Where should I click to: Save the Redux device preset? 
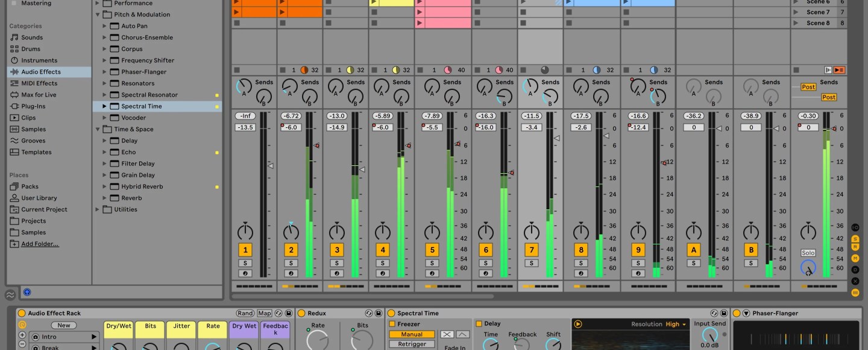[x=379, y=313]
